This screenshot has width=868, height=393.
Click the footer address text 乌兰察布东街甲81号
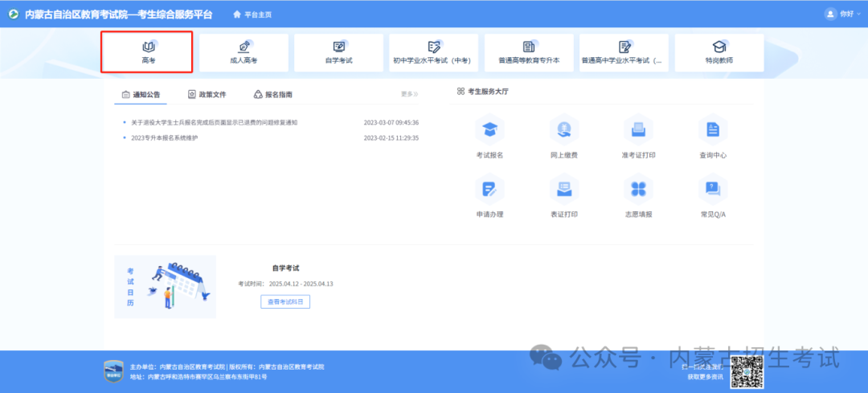point(240,377)
